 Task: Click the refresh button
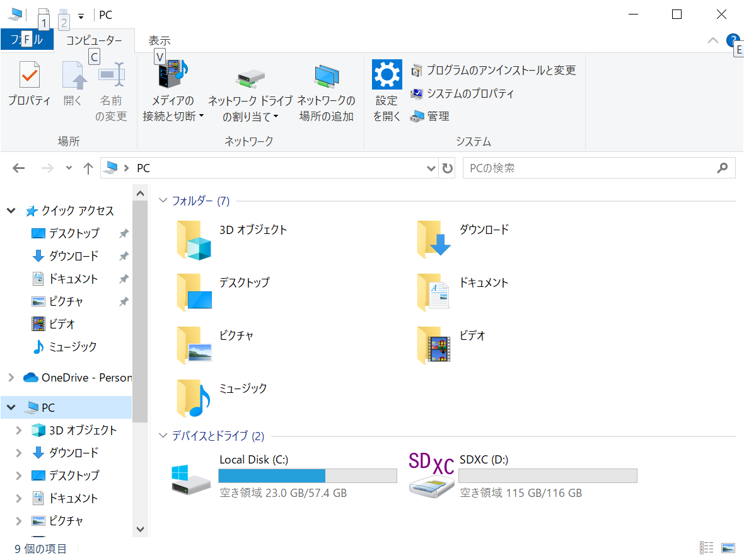[447, 168]
